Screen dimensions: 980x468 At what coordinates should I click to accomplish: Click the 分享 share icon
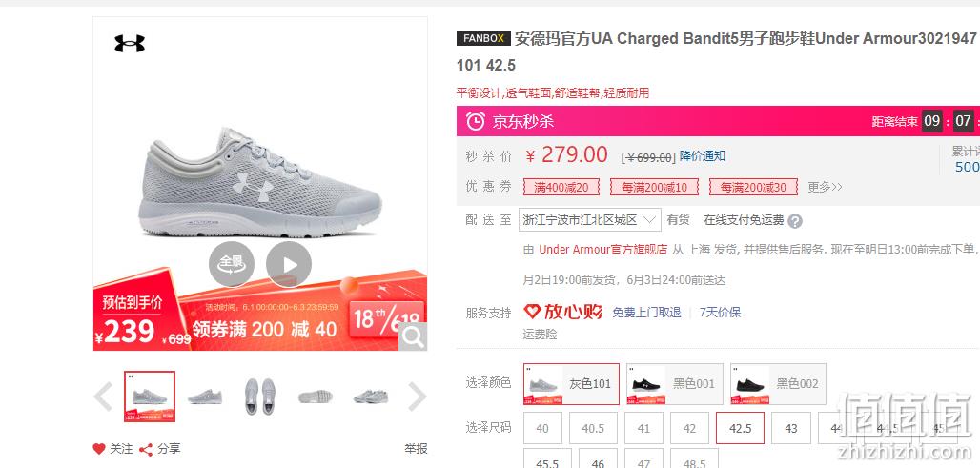[x=146, y=449]
